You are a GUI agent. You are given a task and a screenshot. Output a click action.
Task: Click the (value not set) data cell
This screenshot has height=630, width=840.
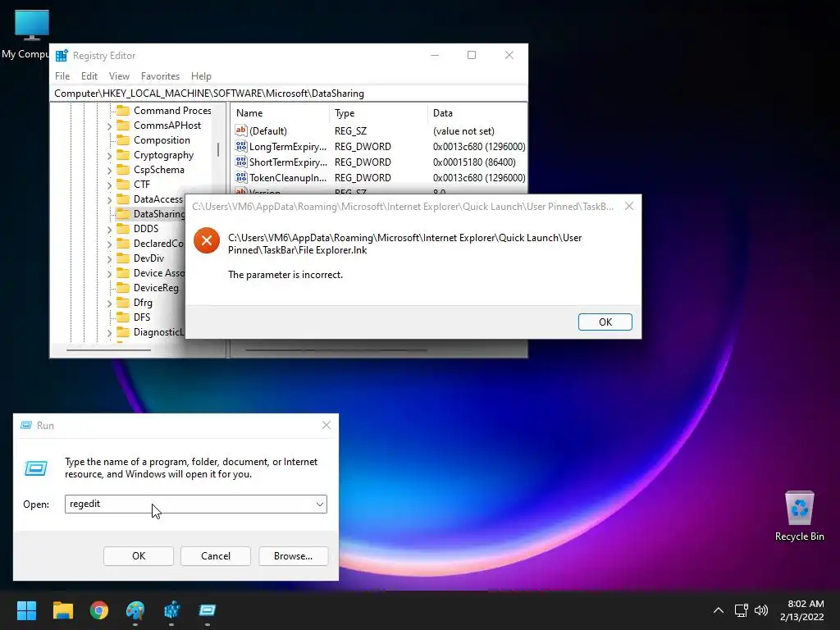[463, 130]
